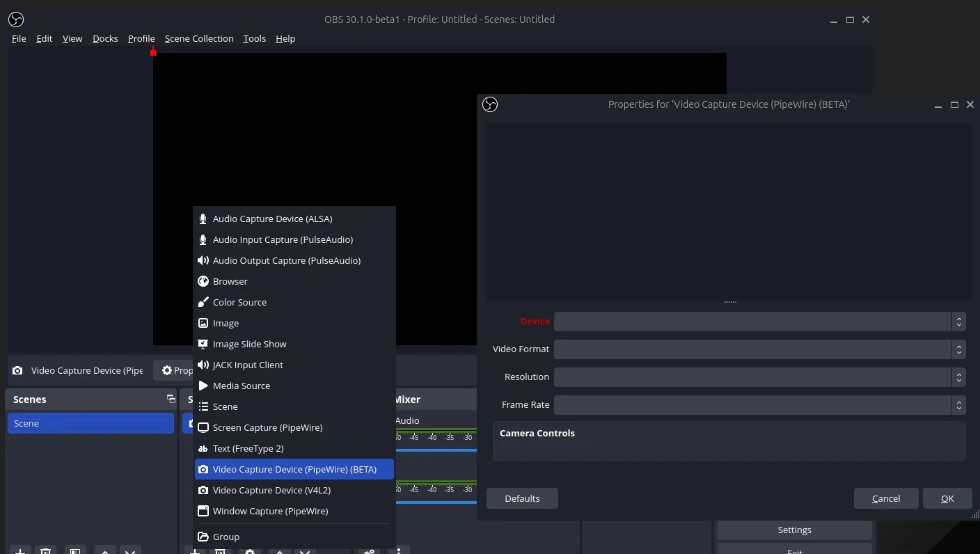Open the Scene Collection menu
980x554 pixels.
[x=199, y=38]
